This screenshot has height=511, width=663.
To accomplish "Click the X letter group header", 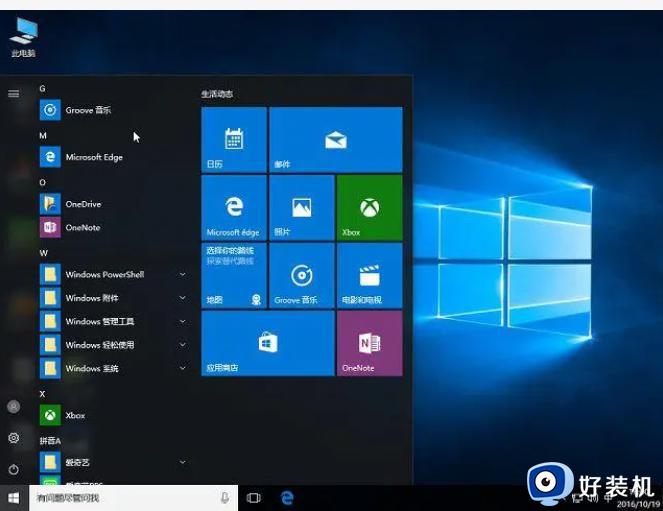I will pyautogui.click(x=42, y=394).
